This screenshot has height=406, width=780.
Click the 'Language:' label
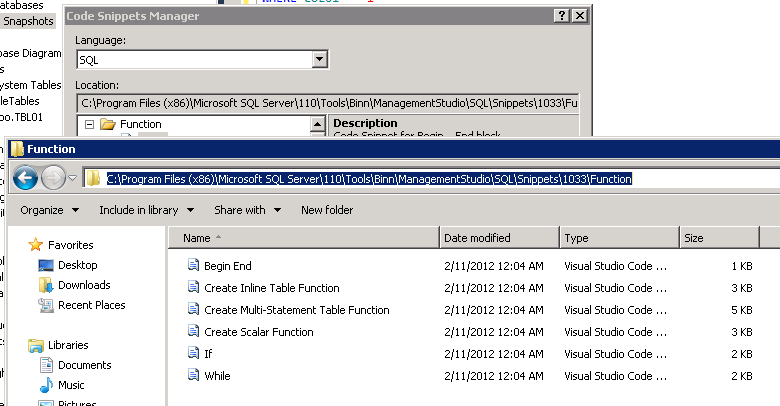[100, 40]
